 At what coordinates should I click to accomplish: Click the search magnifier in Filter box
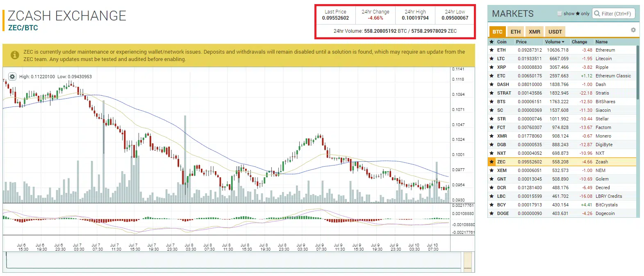pyautogui.click(x=597, y=14)
